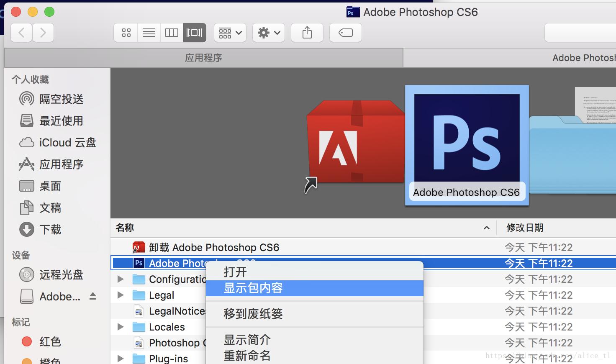616x364 pixels.
Task: Open 下载 in sidebar
Action: (x=41, y=230)
